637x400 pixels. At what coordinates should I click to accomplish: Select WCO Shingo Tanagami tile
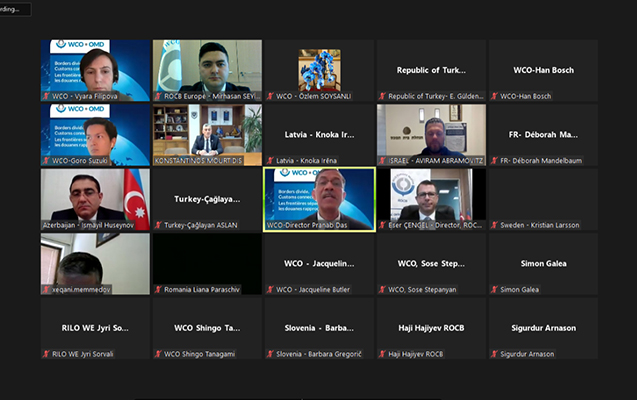[x=207, y=329]
